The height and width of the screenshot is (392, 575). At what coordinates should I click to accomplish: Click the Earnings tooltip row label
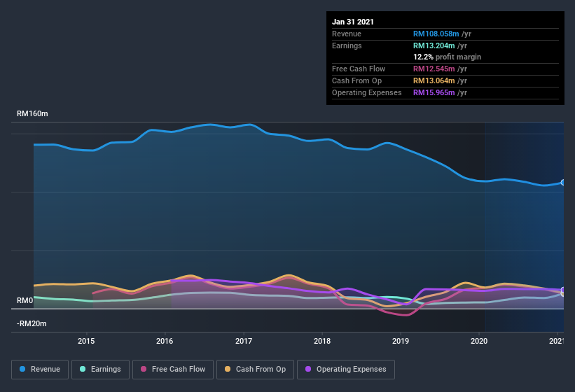click(x=347, y=45)
